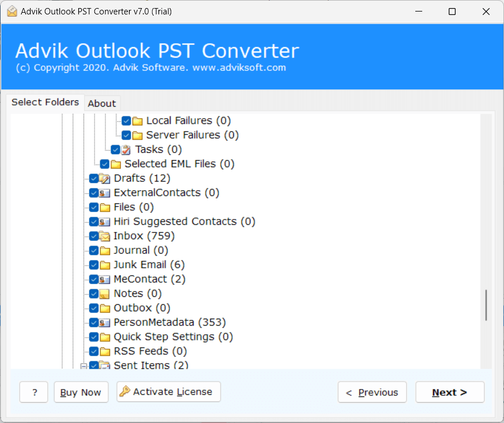Uncheck the MeContact checkbox

coord(94,280)
